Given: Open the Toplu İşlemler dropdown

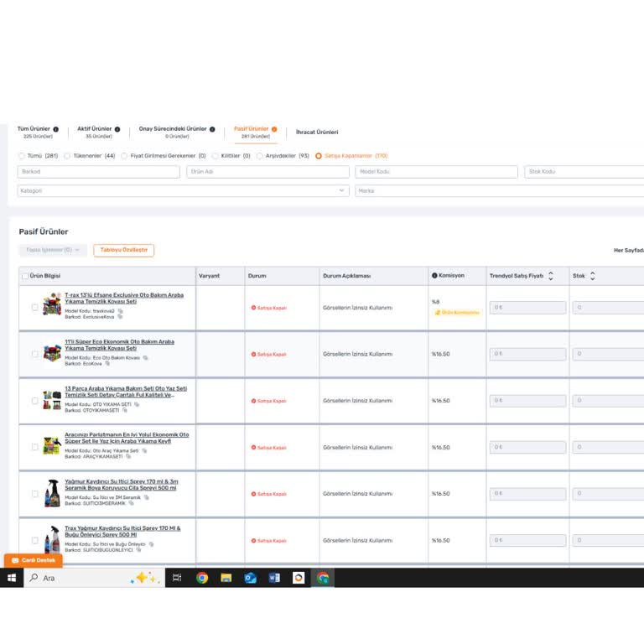Looking at the screenshot, I should click(53, 250).
